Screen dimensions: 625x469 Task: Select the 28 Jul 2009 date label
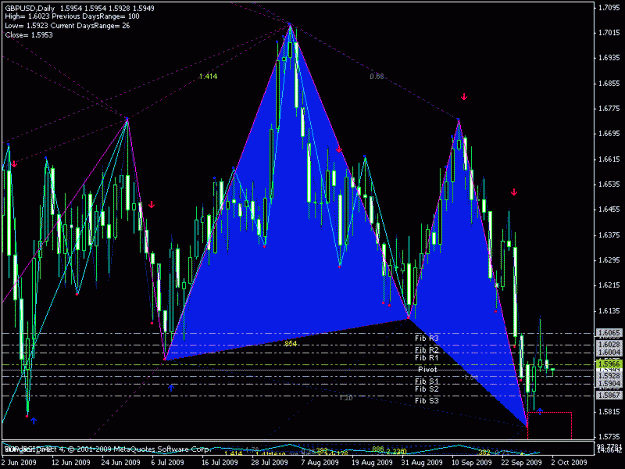(x=269, y=462)
